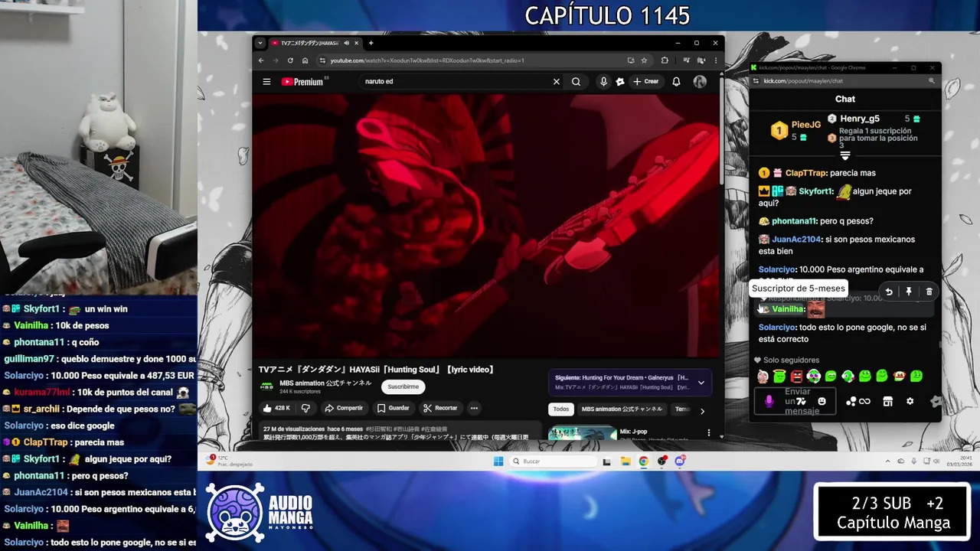Open Chrome tab search dropdown arrow
The height and width of the screenshot is (551, 980).
[260, 43]
